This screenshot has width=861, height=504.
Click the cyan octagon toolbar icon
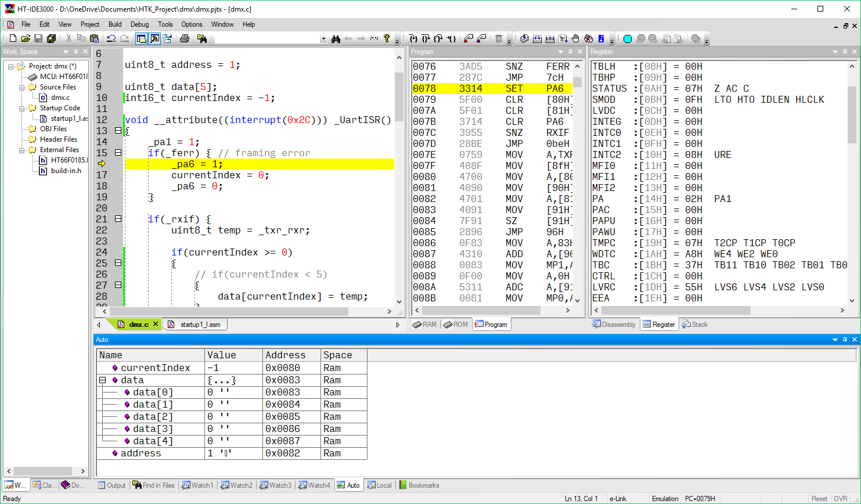628,39
